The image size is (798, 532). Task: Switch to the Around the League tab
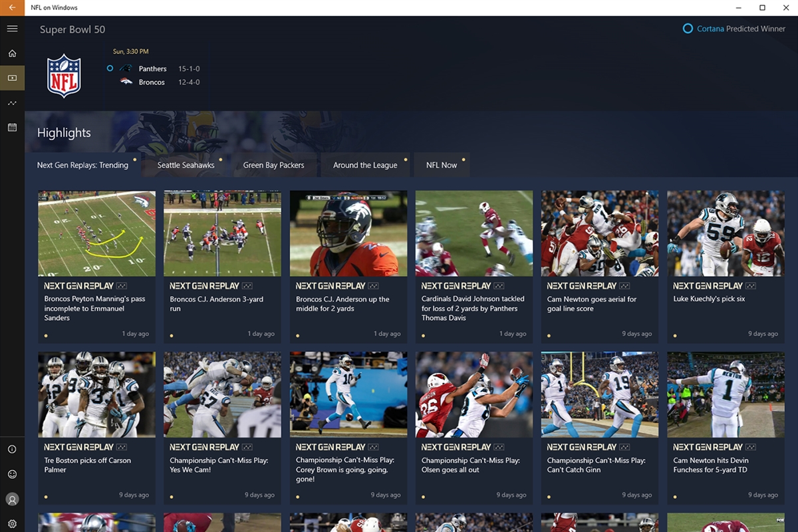coord(366,165)
